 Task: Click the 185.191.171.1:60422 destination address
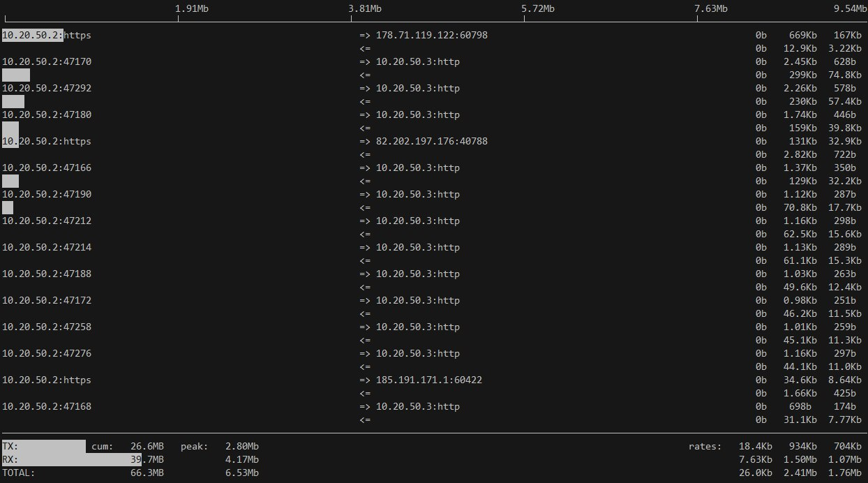428,380
